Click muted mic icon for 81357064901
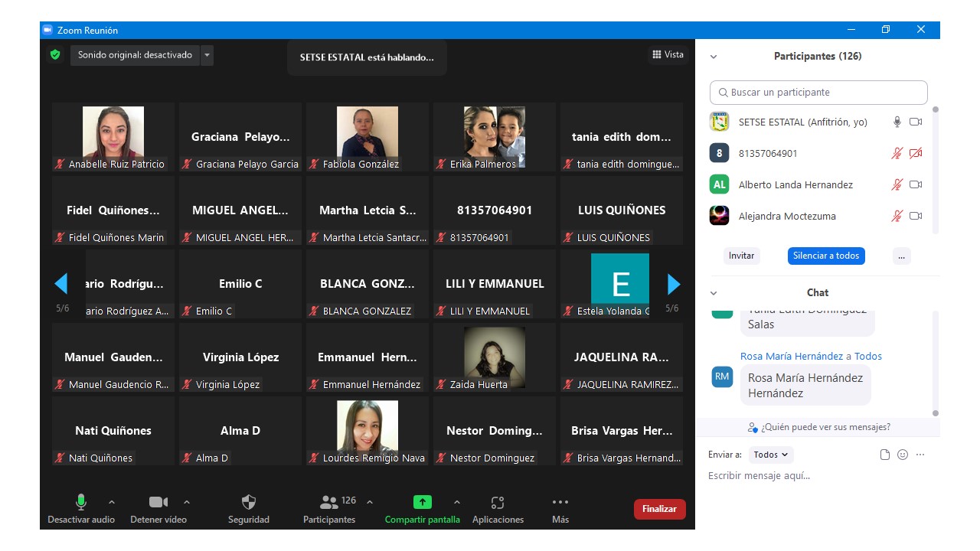The image size is (980, 551). [x=897, y=153]
